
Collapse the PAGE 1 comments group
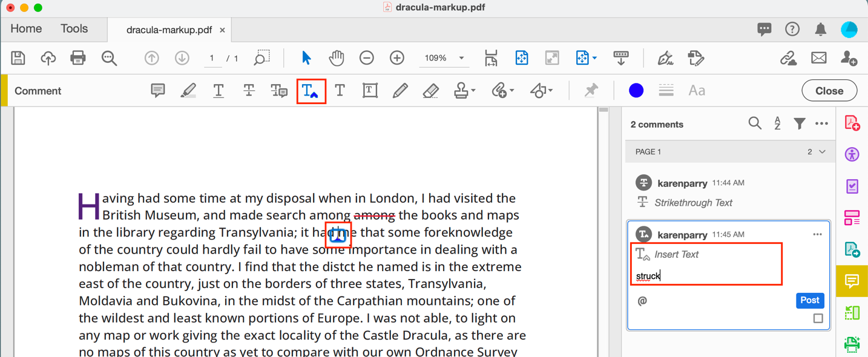coord(822,152)
